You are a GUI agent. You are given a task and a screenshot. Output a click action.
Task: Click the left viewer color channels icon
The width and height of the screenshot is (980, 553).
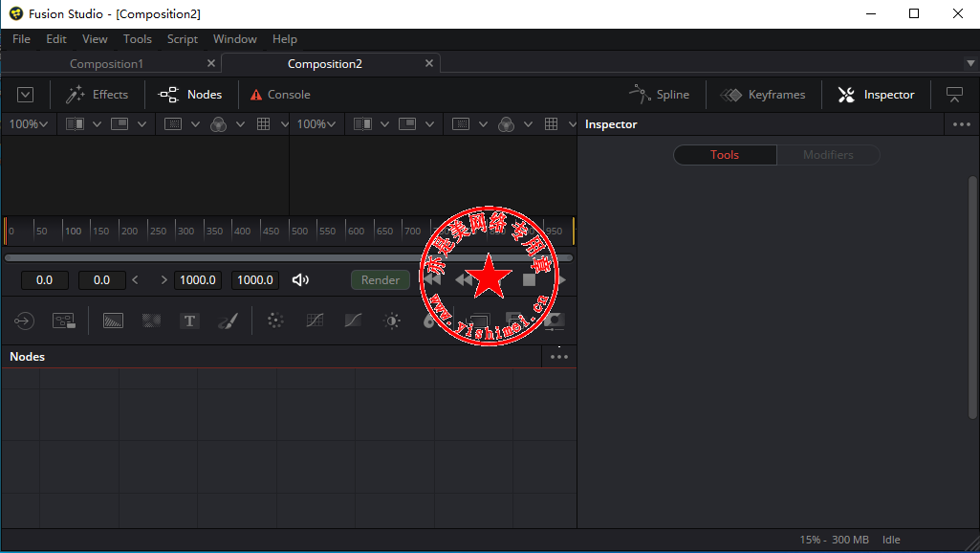(218, 124)
